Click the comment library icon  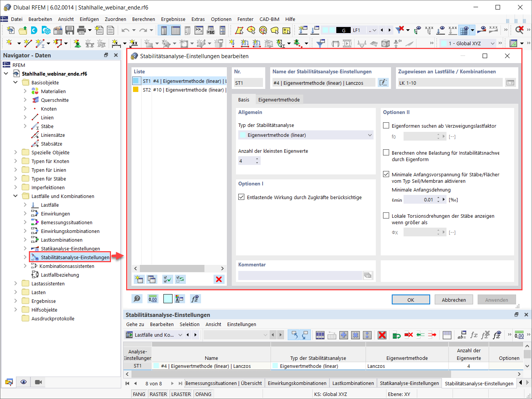(x=368, y=275)
